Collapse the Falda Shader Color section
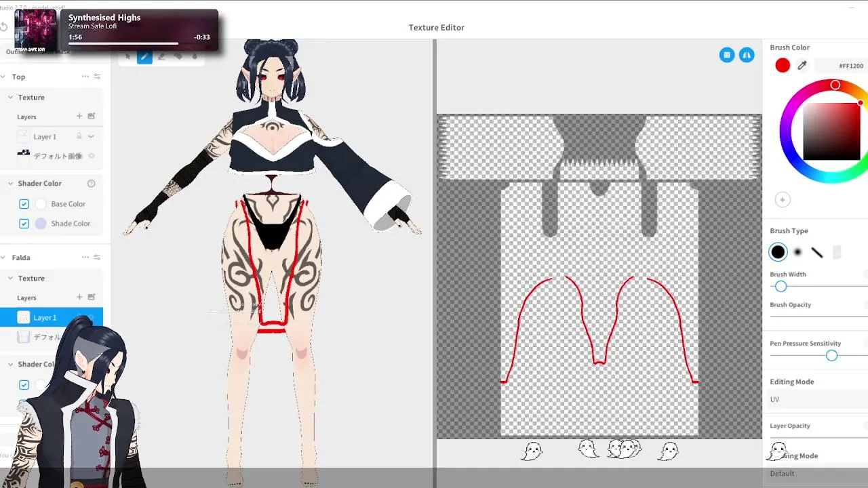Screen dimensions: 868x488 (x=10, y=364)
